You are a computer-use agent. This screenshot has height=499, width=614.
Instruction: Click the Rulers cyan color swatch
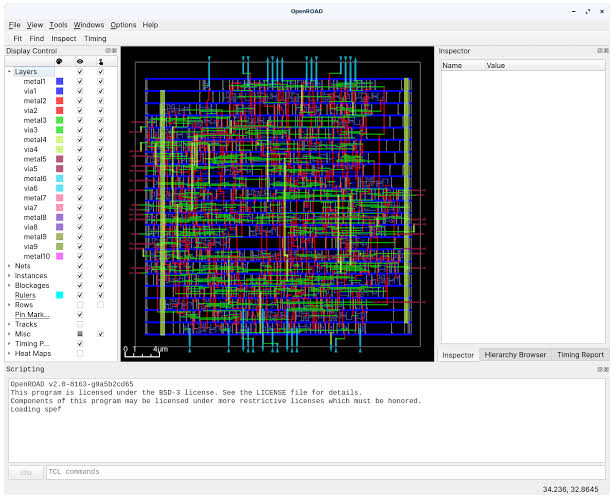pos(60,295)
